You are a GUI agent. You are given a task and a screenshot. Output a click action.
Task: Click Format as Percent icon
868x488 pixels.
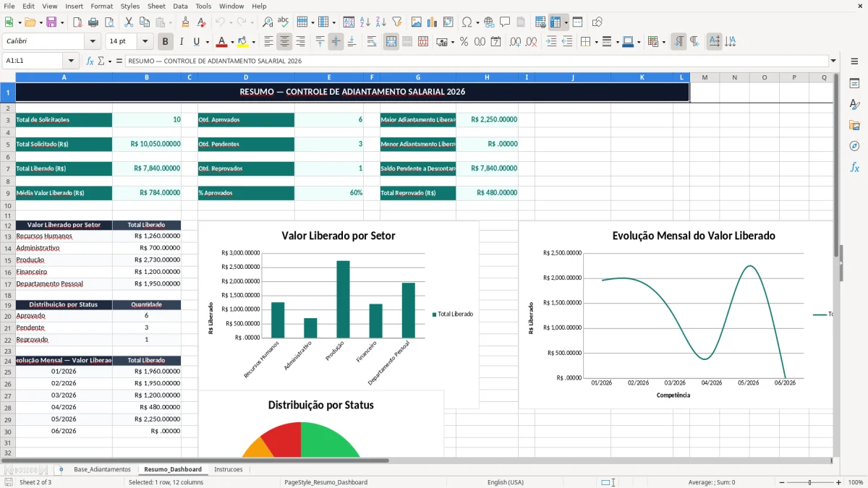(464, 42)
